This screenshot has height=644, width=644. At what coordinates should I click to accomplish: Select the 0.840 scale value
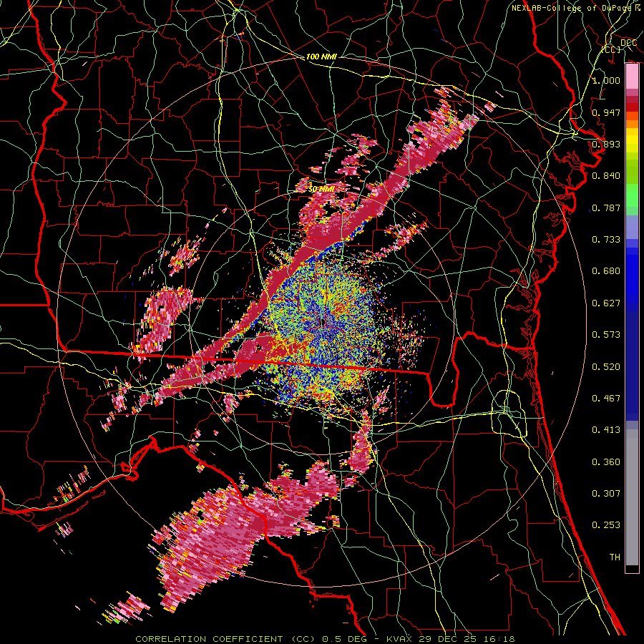coord(606,176)
